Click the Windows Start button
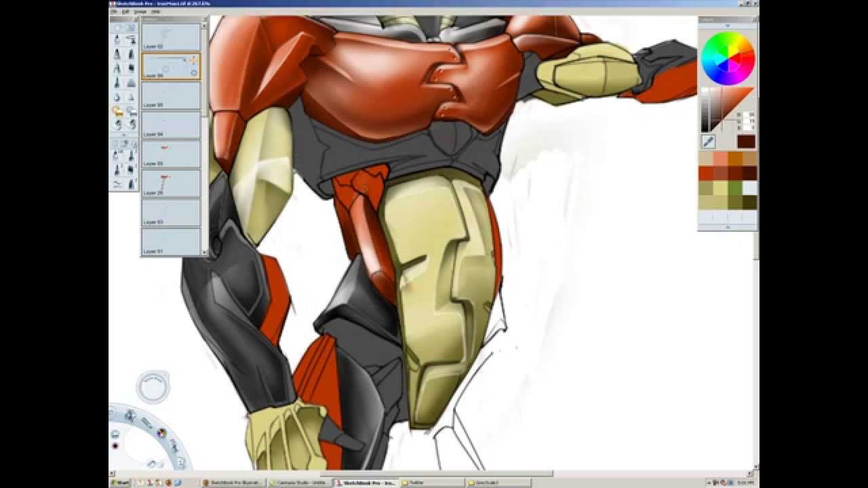868x488 pixels. click(x=121, y=483)
